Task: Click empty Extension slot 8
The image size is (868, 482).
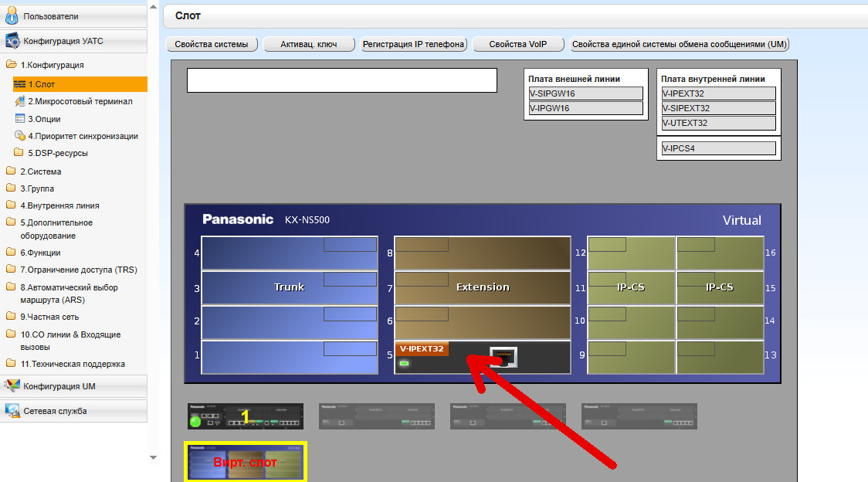Action: tap(482, 253)
